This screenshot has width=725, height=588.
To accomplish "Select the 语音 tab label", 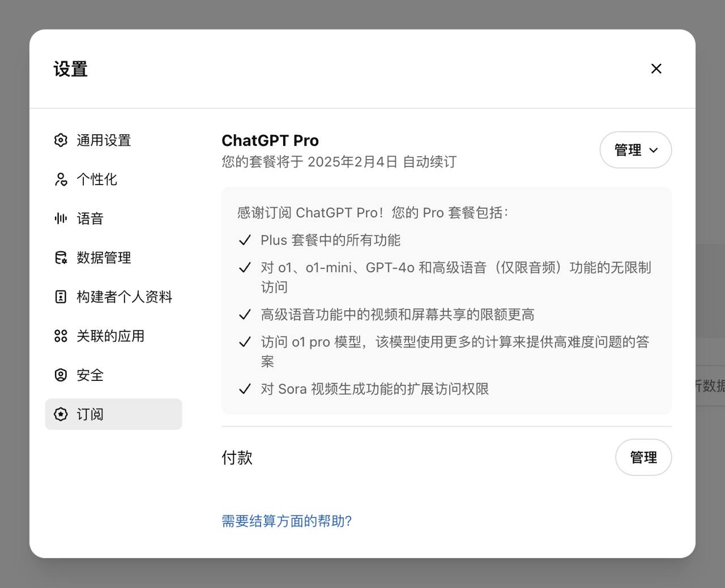I will tap(90, 218).
